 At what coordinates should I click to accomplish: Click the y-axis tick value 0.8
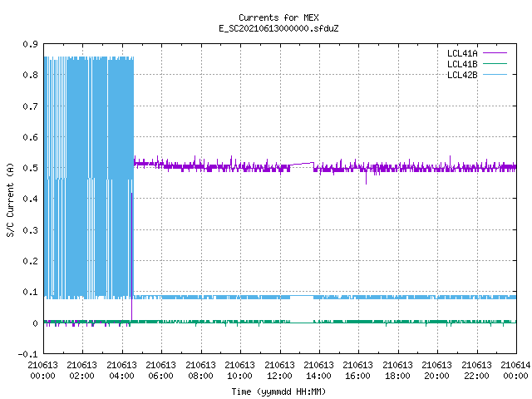pyautogui.click(x=30, y=75)
